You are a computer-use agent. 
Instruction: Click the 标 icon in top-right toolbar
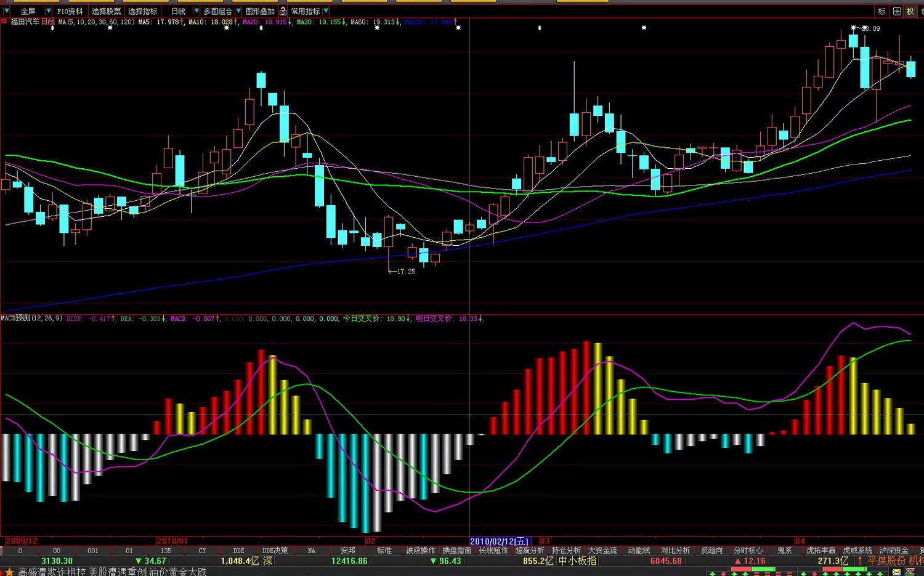pos(881,11)
